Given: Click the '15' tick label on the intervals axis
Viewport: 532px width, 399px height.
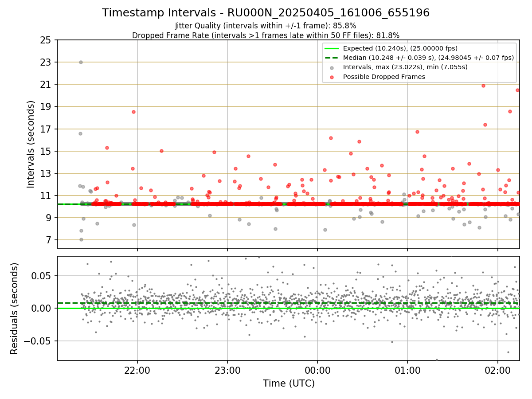Looking at the screenshot, I should 46,151.
